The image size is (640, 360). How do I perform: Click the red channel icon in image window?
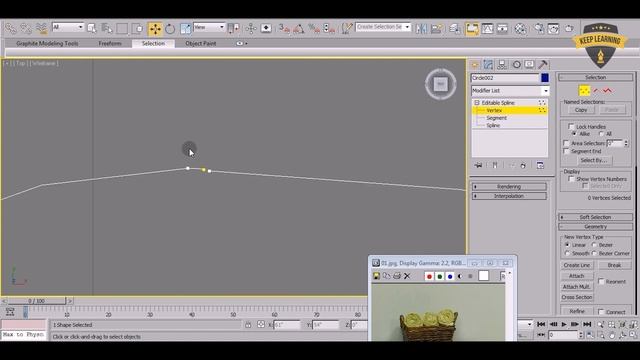(x=429, y=276)
